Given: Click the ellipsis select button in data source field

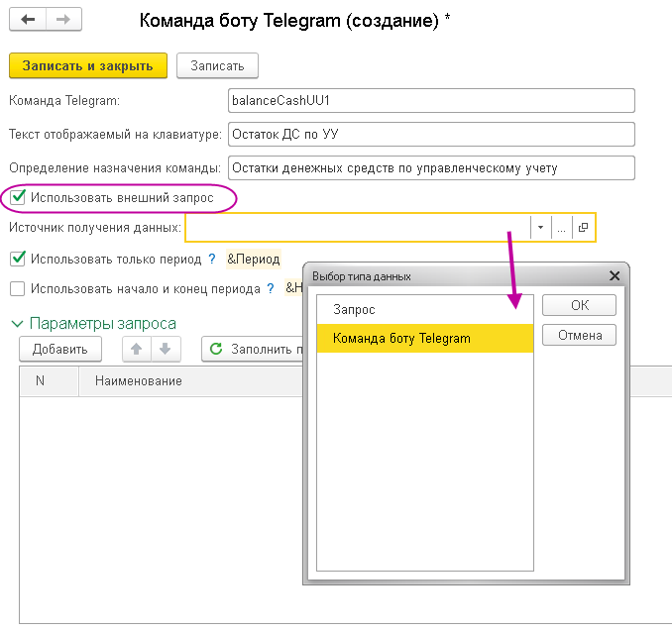Looking at the screenshot, I should 561,227.
